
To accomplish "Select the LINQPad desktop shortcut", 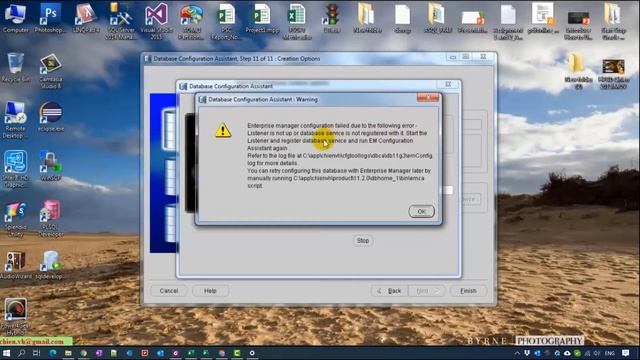I will click(86, 18).
